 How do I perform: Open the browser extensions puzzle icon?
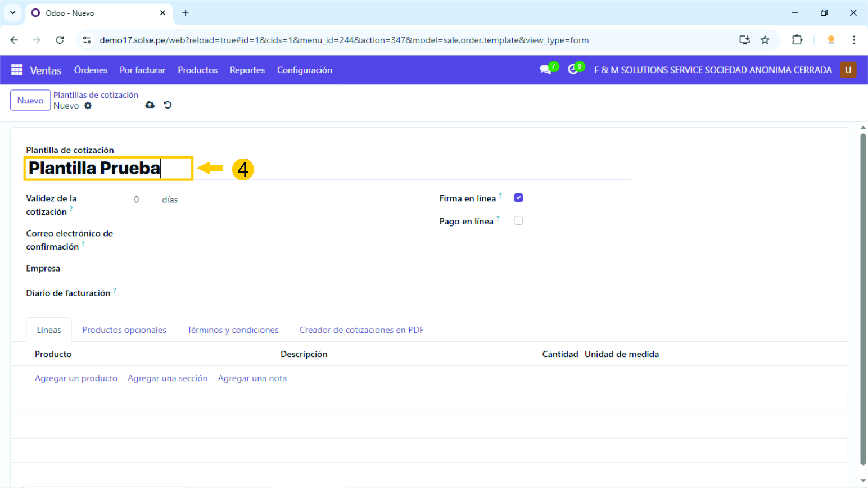(x=797, y=40)
